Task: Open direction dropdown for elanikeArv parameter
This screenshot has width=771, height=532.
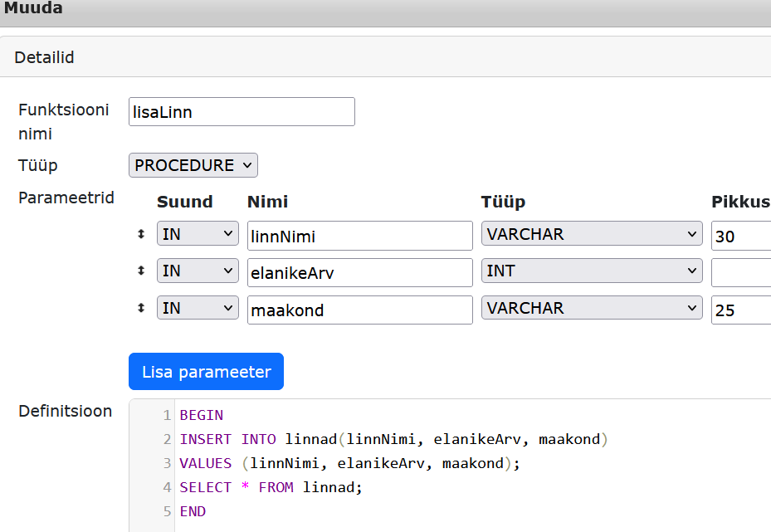Action: [198, 271]
